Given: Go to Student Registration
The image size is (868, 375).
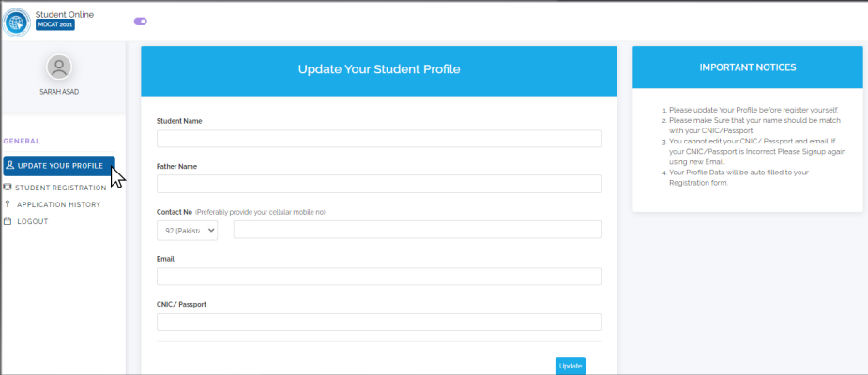Looking at the screenshot, I should pos(61,187).
